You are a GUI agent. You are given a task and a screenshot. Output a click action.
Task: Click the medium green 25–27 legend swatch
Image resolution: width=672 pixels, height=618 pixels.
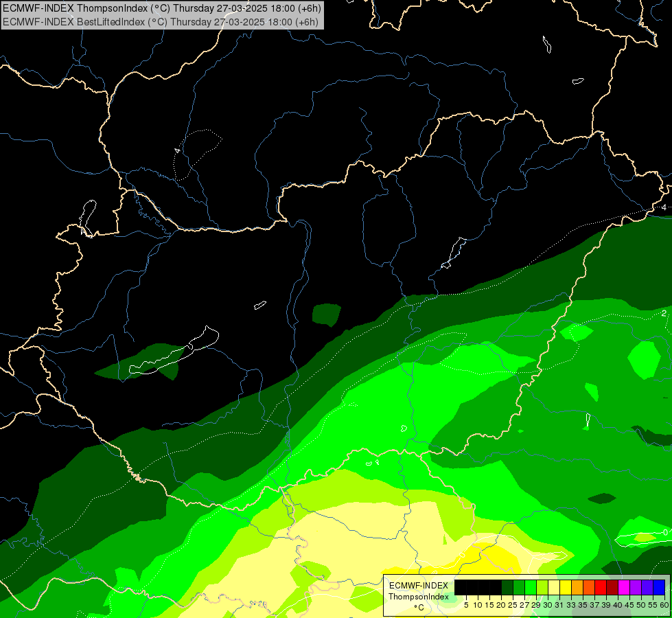click(x=519, y=587)
